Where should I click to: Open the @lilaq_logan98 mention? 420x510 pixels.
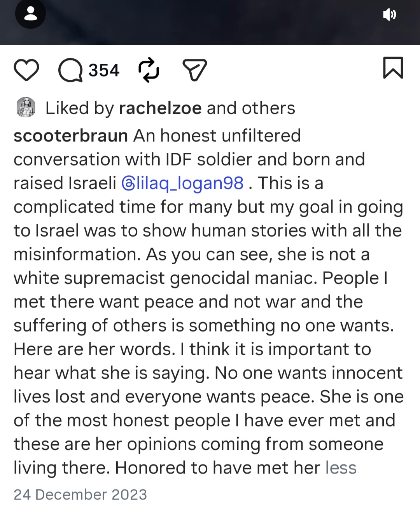[183, 183]
